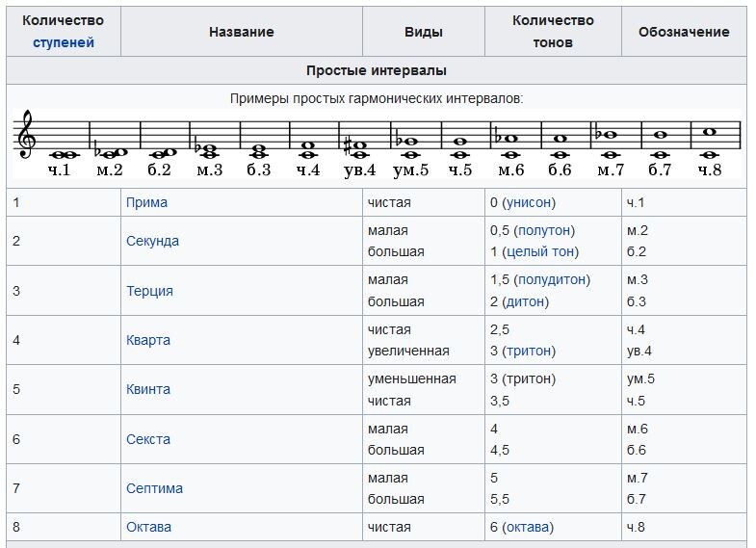The height and width of the screenshot is (548, 756).
Task: Follow the 'дитон' link
Action: [526, 302]
